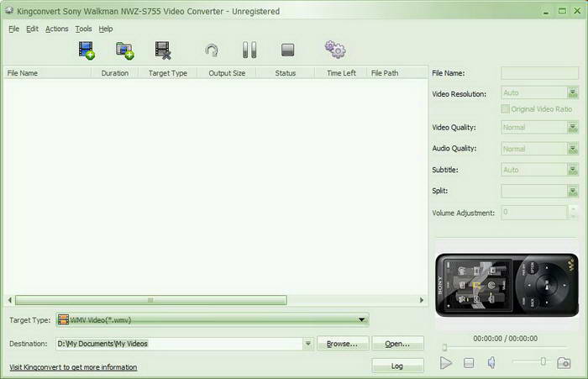Expand the Audio Quality dropdown
Viewport: 588px width, 379px height.
573,149
